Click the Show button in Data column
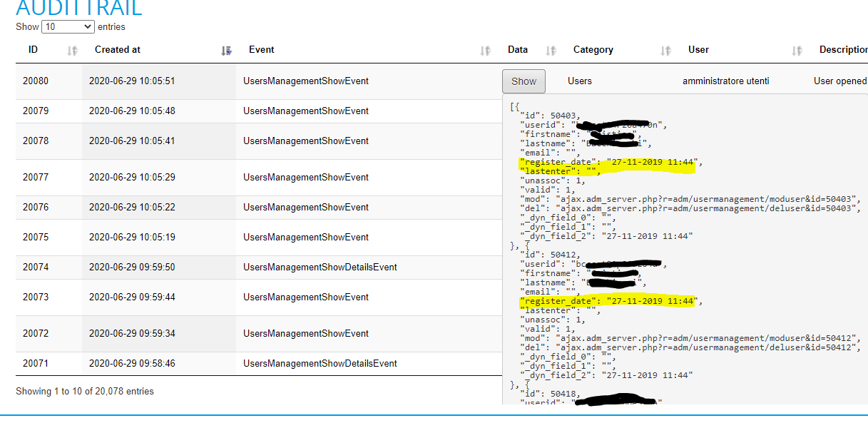The image size is (868, 428). click(524, 81)
